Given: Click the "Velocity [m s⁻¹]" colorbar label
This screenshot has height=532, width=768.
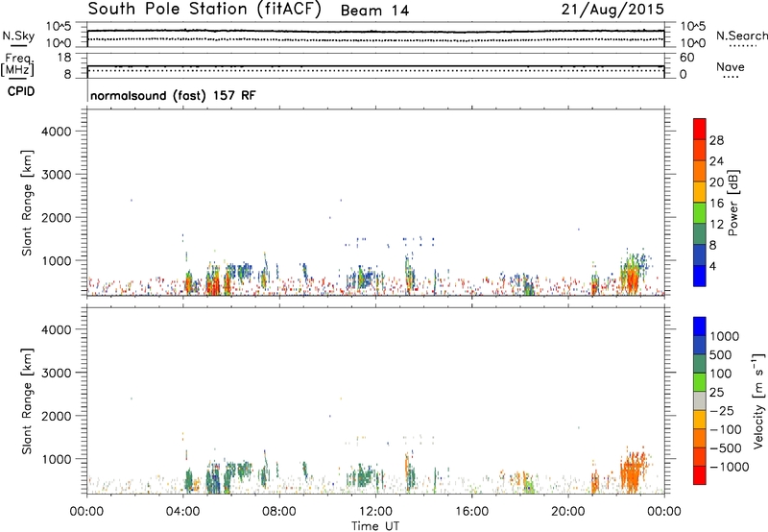Looking at the screenshot, I should [x=758, y=400].
